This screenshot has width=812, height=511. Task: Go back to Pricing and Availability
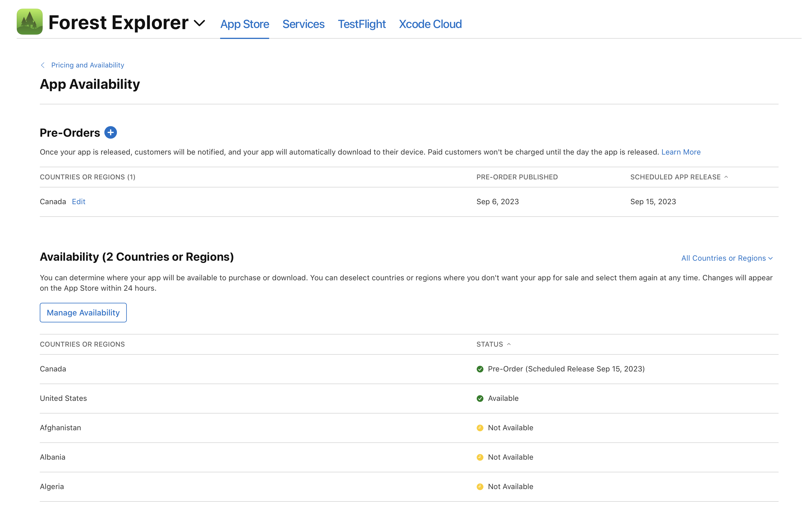pos(87,65)
